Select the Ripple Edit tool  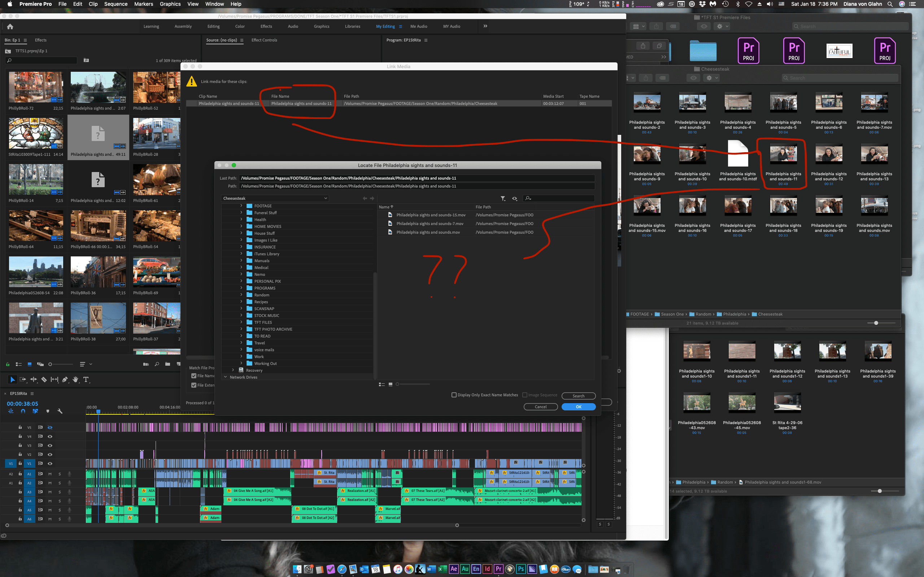click(x=34, y=380)
